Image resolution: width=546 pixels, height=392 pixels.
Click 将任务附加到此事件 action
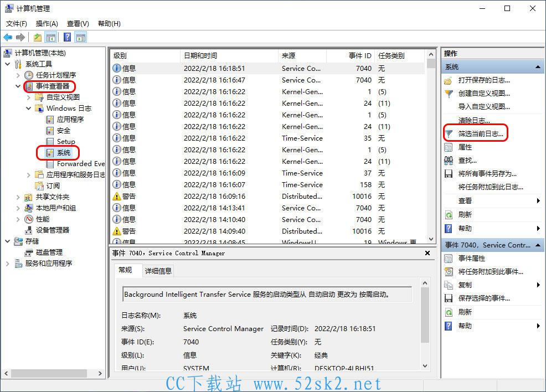(491, 272)
